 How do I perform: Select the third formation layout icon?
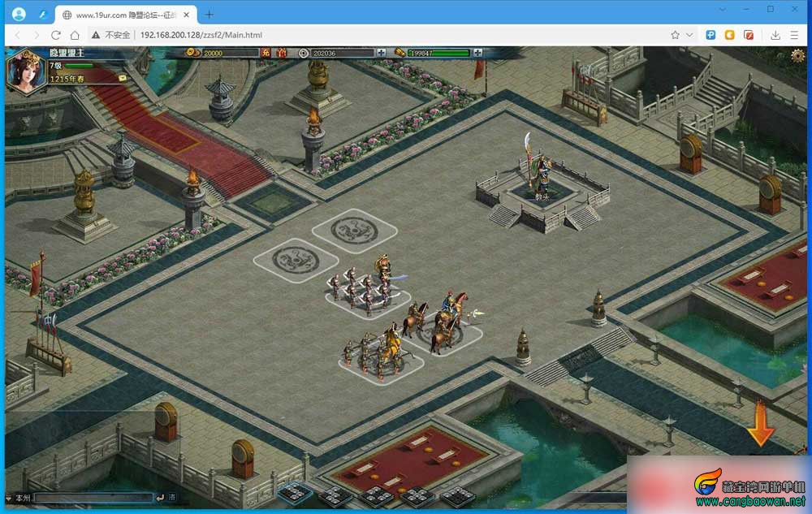(377, 496)
